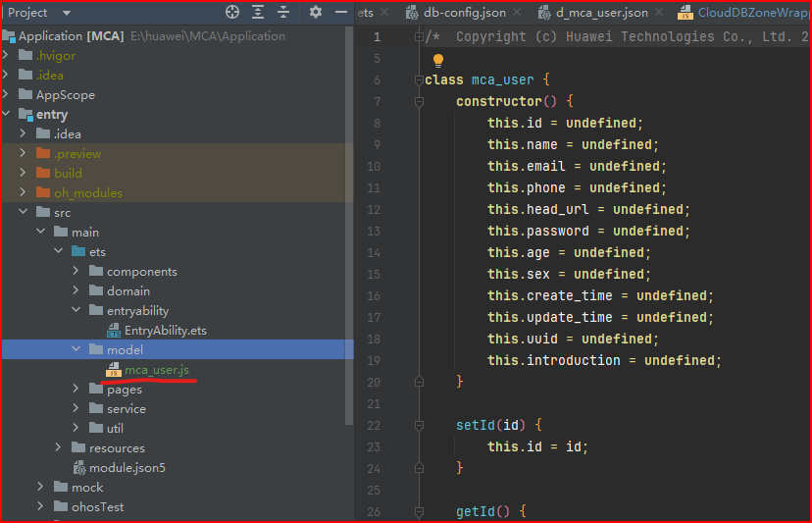This screenshot has height=523, width=812.
Task: Toggle fold marker next to setId method
Action: 419,426
